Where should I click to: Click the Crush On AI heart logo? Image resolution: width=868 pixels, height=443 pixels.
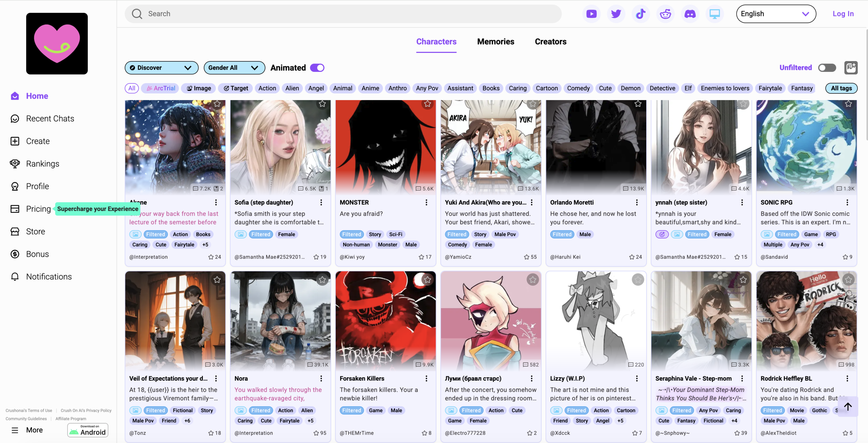click(x=57, y=43)
